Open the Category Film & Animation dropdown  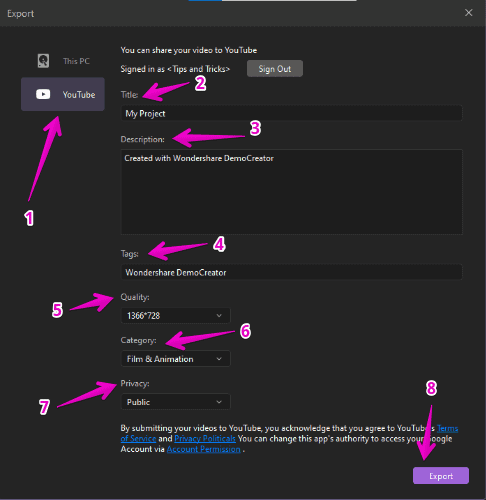tap(175, 359)
